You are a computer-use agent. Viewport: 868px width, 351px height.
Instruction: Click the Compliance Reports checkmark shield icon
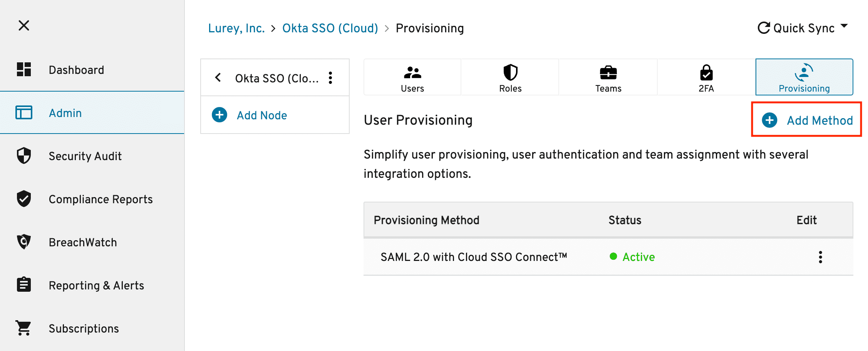click(x=24, y=199)
